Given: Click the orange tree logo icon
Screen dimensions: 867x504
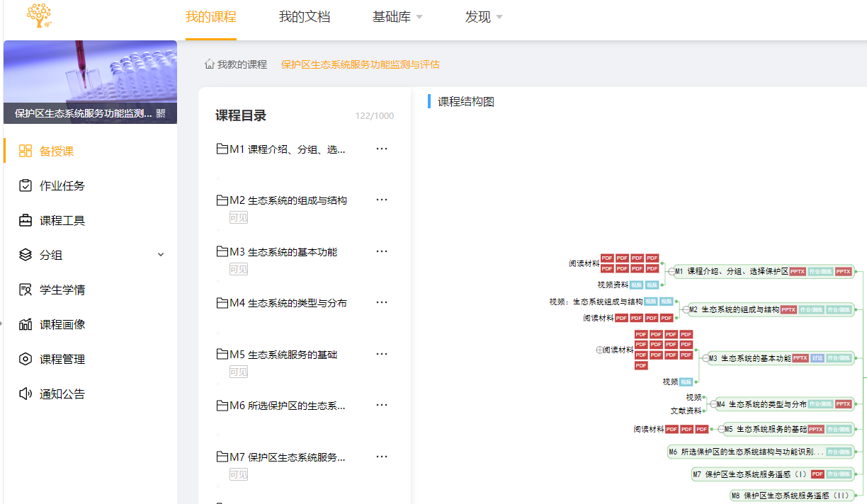Looking at the screenshot, I should [39, 16].
